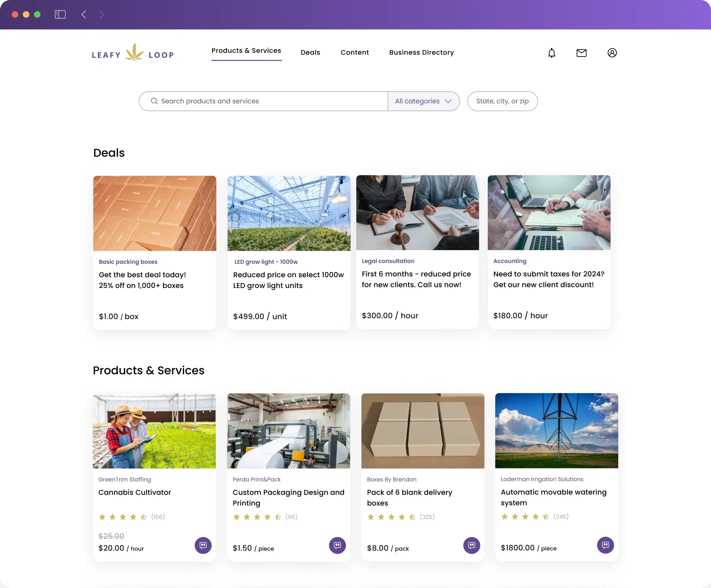Open Laderman Irrigation Solutions vendor link
Image resolution: width=711 pixels, height=588 pixels.
542,479
